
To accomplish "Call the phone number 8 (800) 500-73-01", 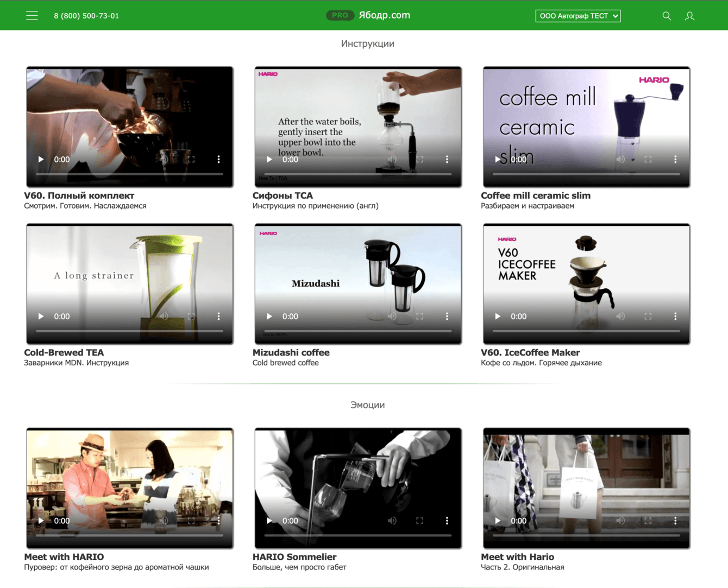I will click(86, 16).
